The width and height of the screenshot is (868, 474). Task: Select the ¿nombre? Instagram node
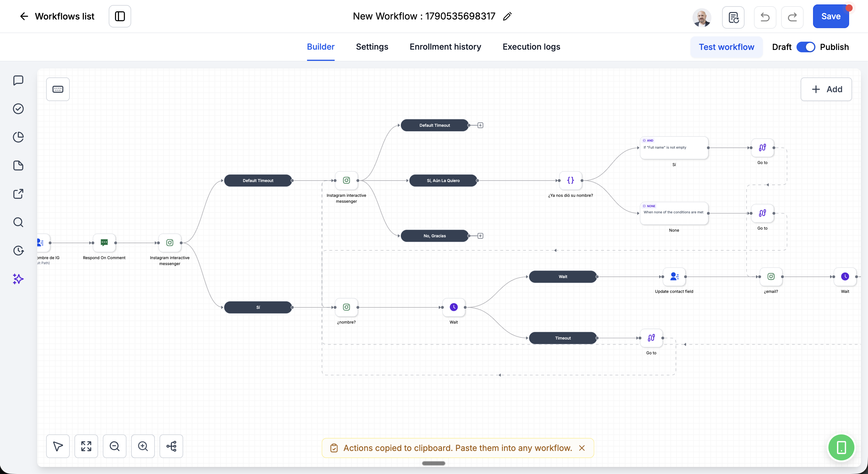pos(346,307)
